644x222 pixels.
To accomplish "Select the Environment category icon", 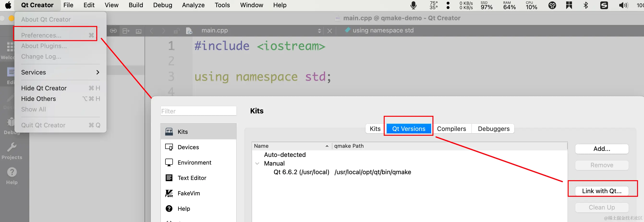I will tap(169, 162).
